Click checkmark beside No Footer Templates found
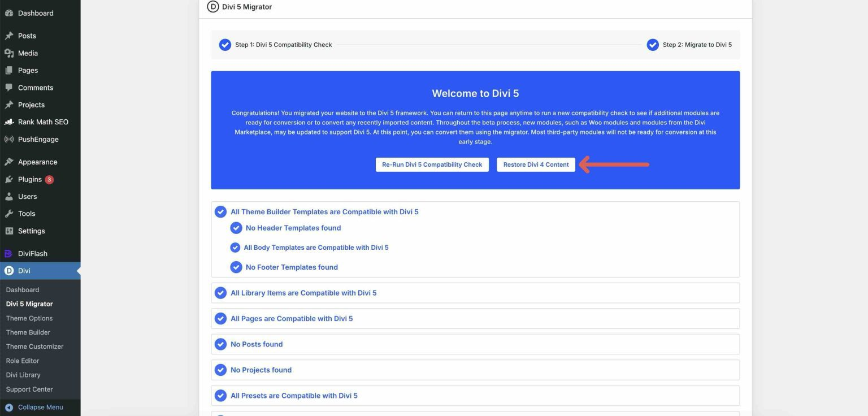Image resolution: width=868 pixels, height=416 pixels. tap(236, 267)
